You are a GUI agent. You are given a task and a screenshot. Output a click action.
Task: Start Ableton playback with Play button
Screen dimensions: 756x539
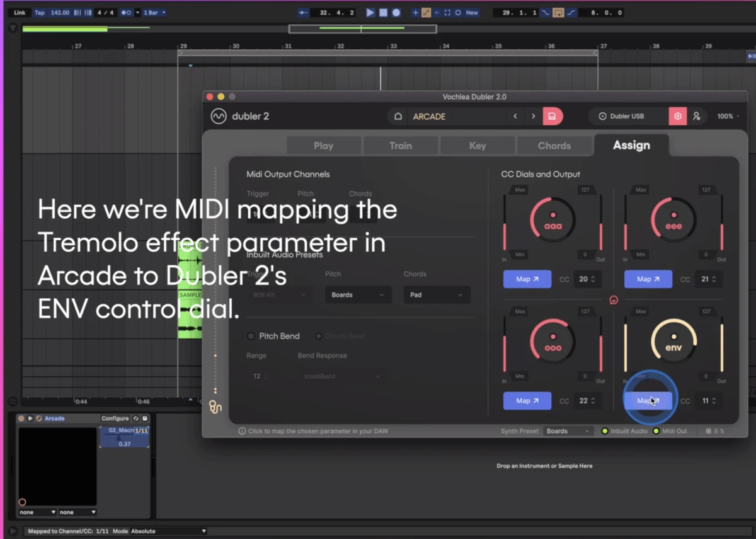[370, 13]
